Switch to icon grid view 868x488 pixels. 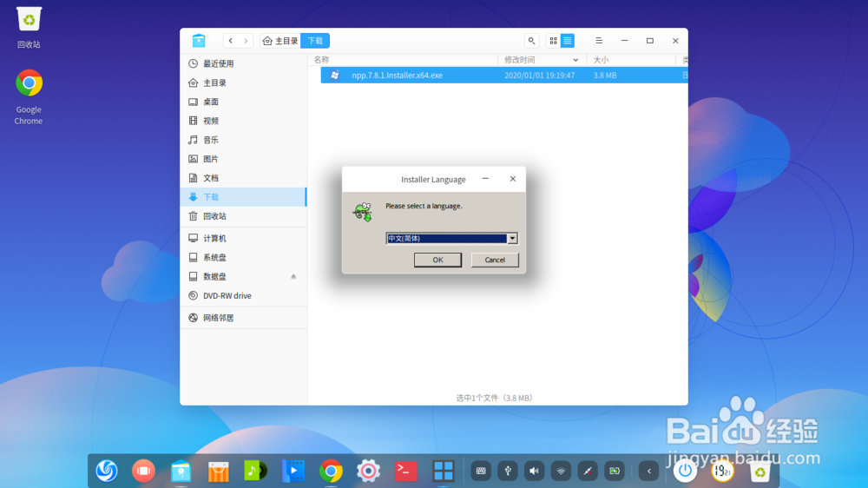(553, 41)
